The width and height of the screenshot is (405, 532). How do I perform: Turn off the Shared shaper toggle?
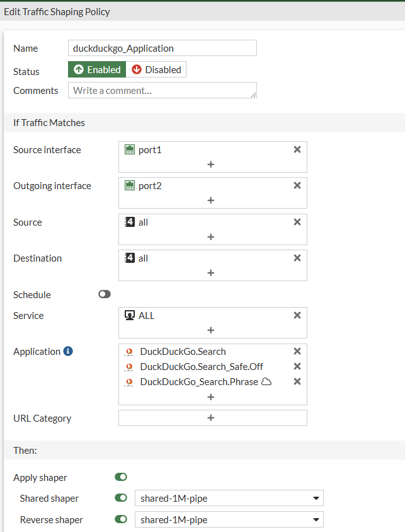click(121, 498)
